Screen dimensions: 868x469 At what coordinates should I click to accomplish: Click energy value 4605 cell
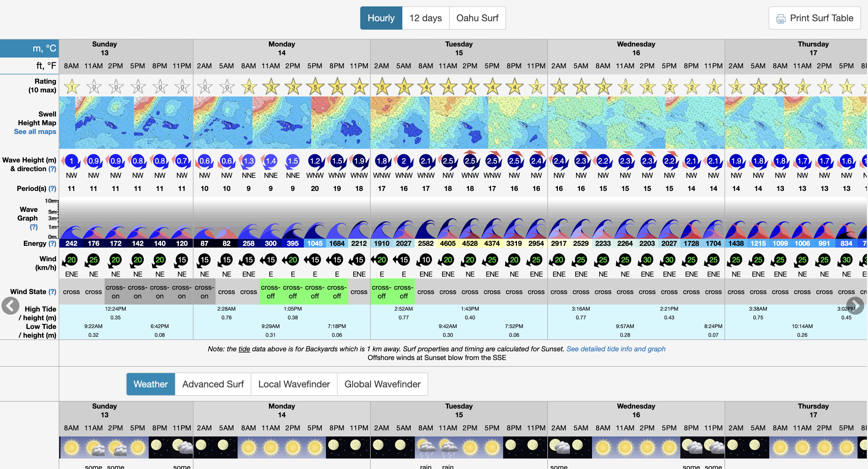[448, 244]
